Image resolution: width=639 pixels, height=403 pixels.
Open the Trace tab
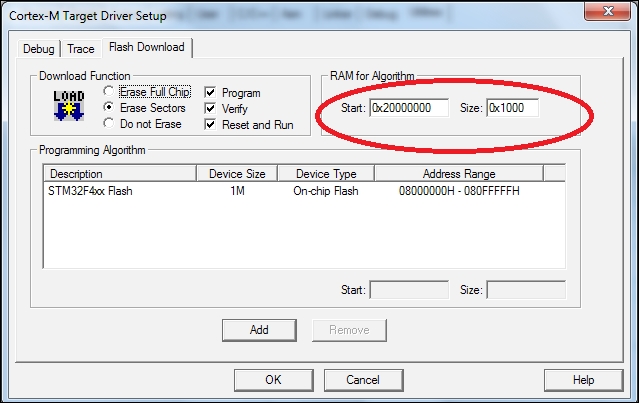pyautogui.click(x=81, y=49)
